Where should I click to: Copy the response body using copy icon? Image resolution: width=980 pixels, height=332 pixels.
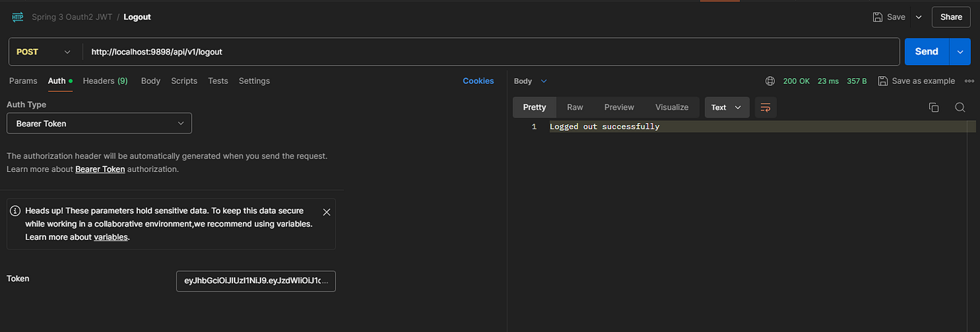tap(933, 108)
